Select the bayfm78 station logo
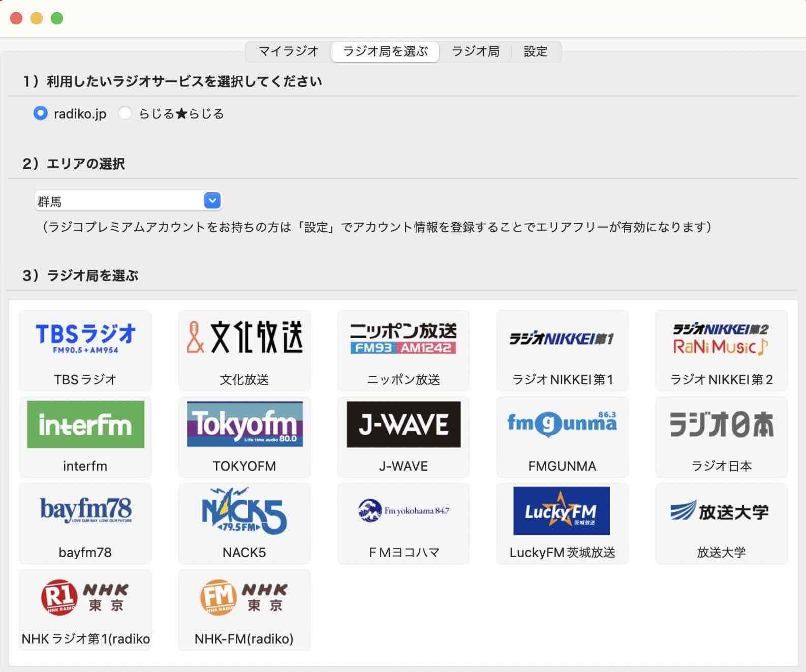This screenshot has height=672, width=806. pyautogui.click(x=85, y=511)
